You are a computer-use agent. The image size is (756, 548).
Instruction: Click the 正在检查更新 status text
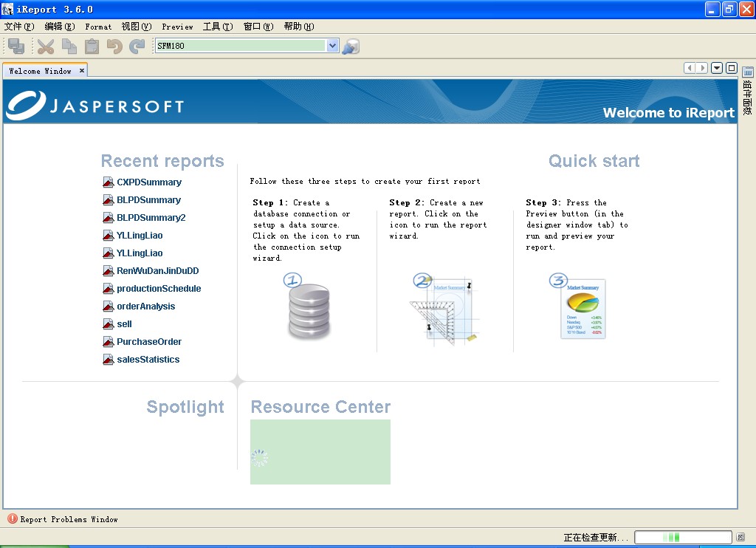click(x=596, y=537)
